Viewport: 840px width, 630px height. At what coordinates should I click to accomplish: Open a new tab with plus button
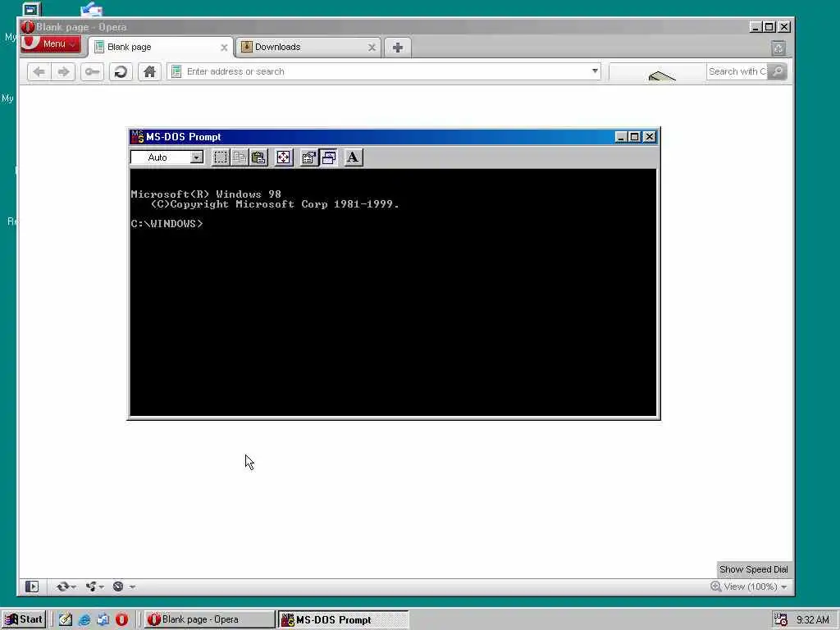point(398,48)
